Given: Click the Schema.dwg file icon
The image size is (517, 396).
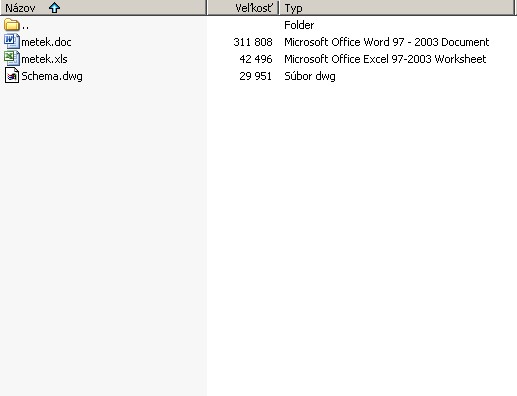Looking at the screenshot, I should [12, 76].
